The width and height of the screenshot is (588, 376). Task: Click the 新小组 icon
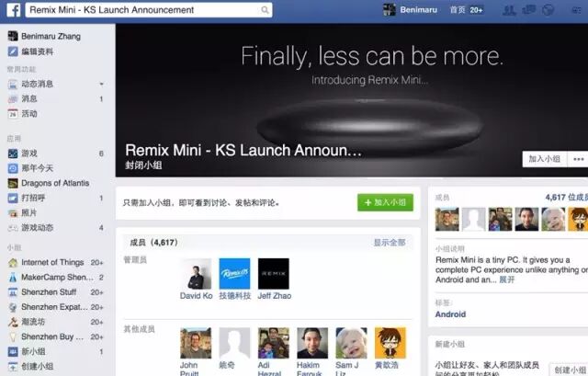13,351
